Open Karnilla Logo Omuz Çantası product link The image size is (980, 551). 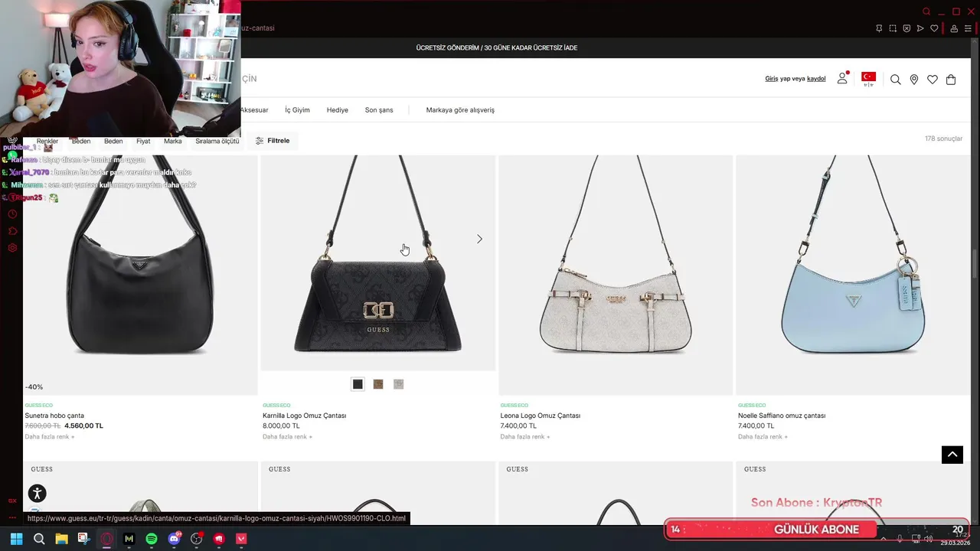(x=304, y=416)
